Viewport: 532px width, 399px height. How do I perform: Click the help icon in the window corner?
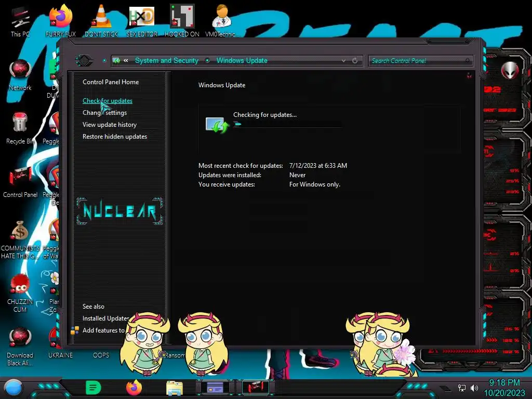point(469,75)
